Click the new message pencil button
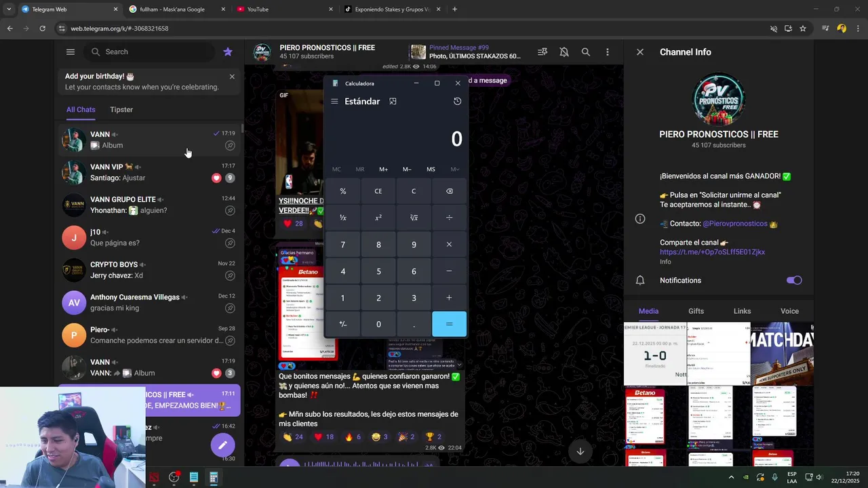868x488 pixels. 222,445
